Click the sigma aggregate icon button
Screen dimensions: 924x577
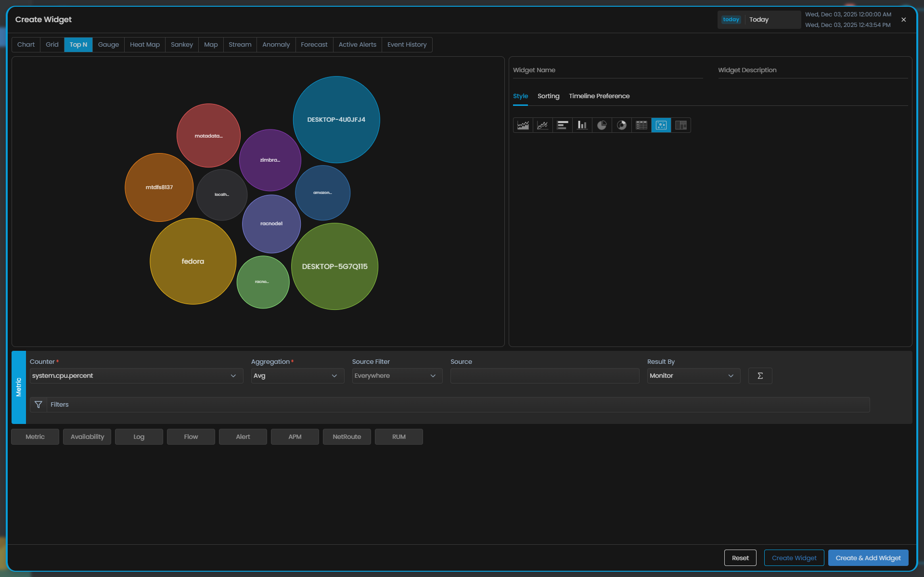pyautogui.click(x=760, y=376)
